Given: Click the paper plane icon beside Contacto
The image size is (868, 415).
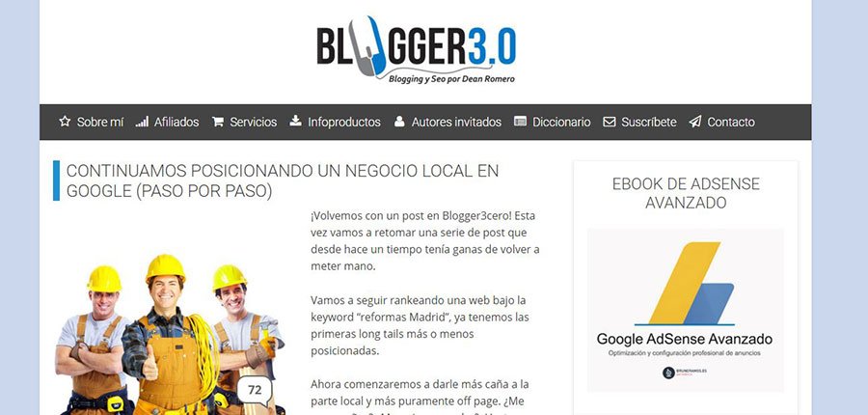Looking at the screenshot, I should [695, 122].
